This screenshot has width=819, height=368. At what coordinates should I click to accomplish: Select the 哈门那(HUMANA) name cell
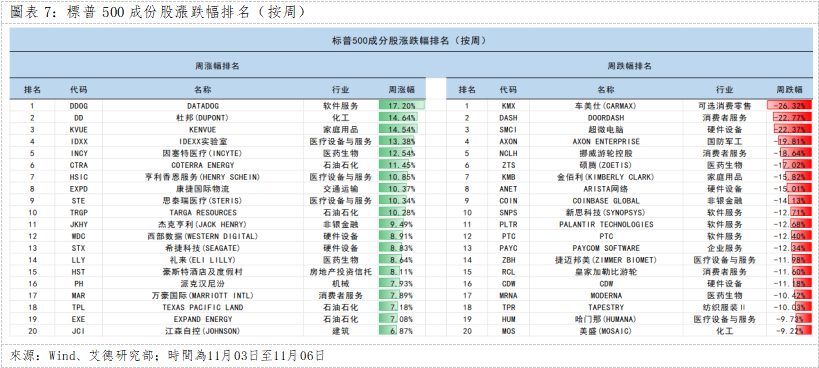point(605,319)
